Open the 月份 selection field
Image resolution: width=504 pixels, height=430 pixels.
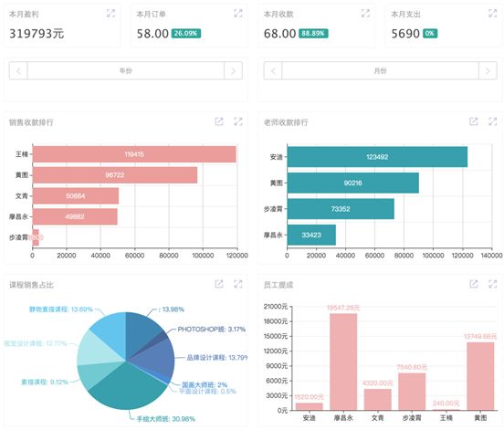(x=380, y=70)
